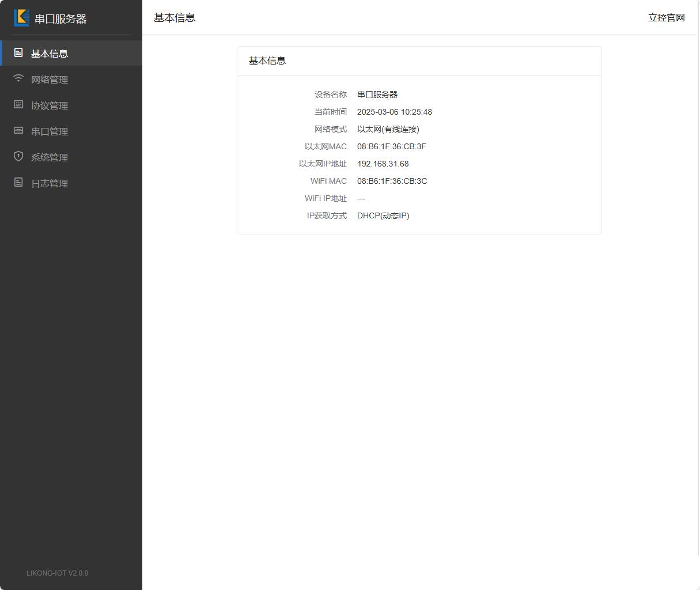Select Ethernet MAC 08:B6:1F:36:CB:3F

pyautogui.click(x=392, y=146)
